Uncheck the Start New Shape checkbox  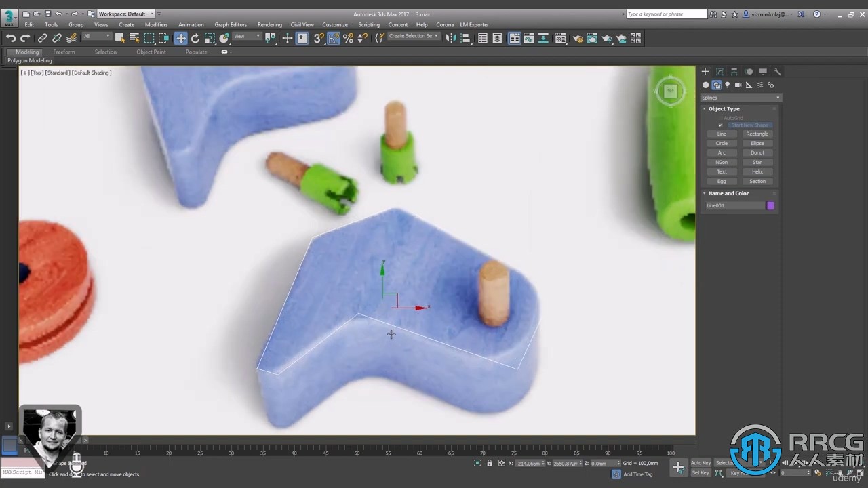point(720,125)
